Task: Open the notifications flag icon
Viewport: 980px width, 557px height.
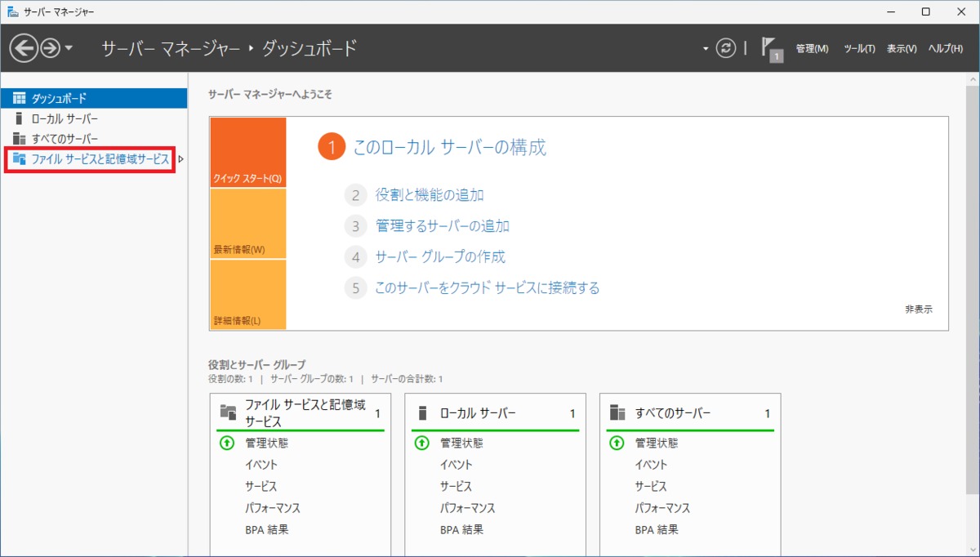Action: pyautogui.click(x=772, y=48)
